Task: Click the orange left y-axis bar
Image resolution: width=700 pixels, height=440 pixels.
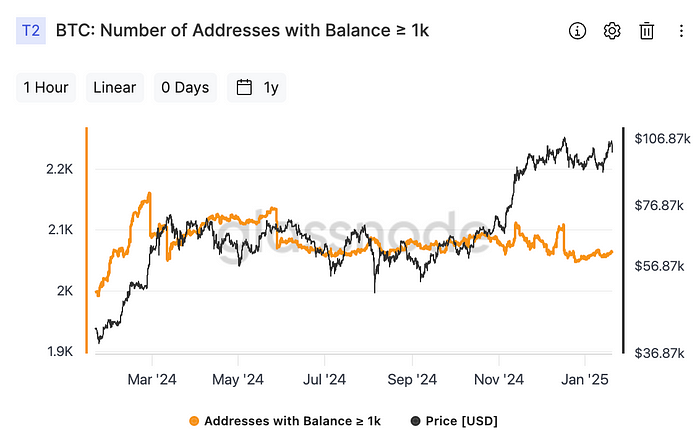Action: [x=87, y=241]
